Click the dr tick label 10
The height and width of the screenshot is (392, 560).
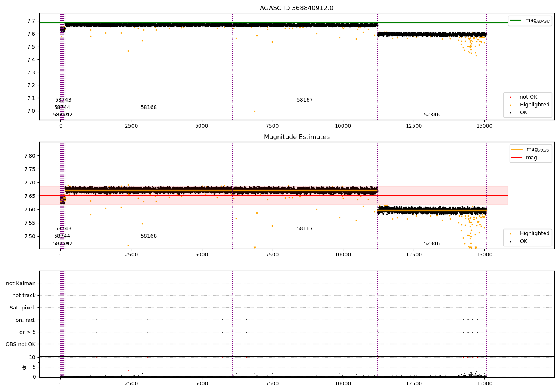(32, 357)
